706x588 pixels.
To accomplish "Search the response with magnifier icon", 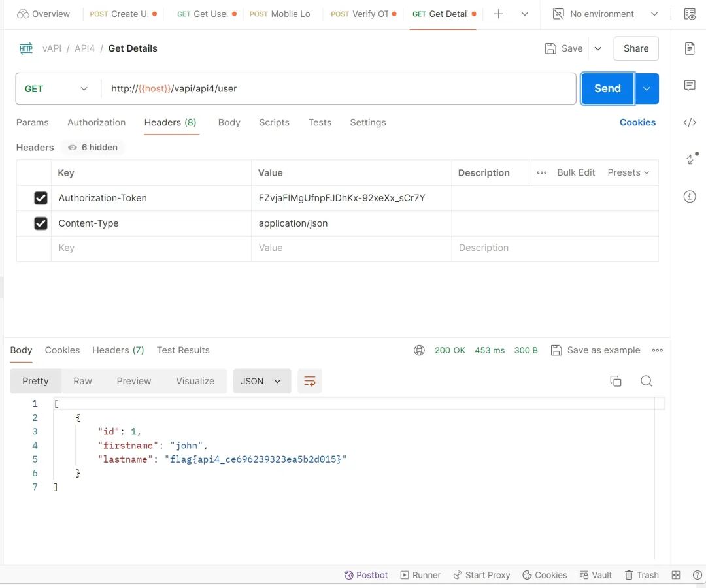I will pos(646,381).
